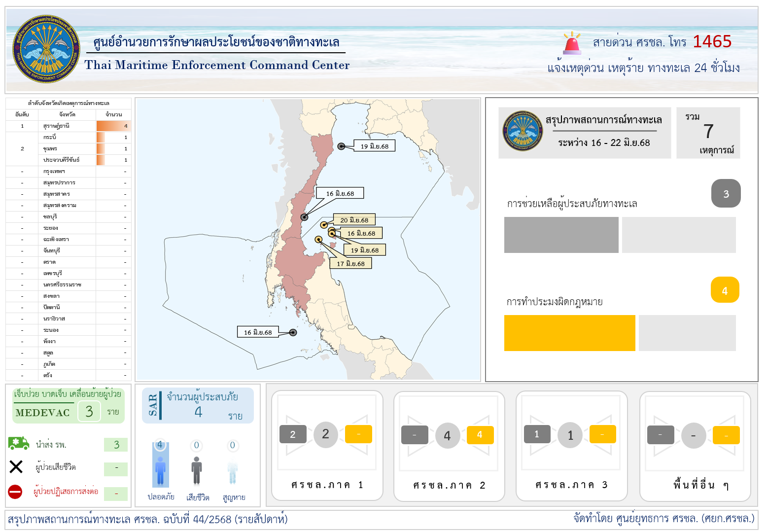Viewport: 767px width, 532px height.
Task: Click the Thai-MECC emblem in the header
Action: click(46, 49)
